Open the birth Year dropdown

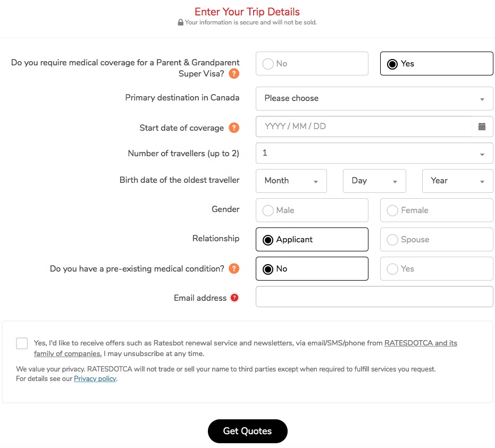click(x=457, y=181)
